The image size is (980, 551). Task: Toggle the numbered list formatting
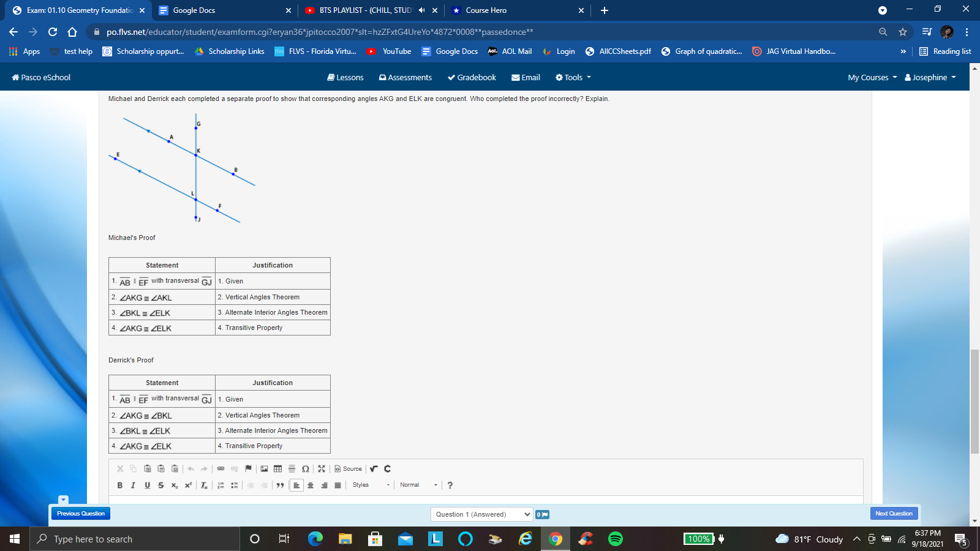(x=221, y=484)
